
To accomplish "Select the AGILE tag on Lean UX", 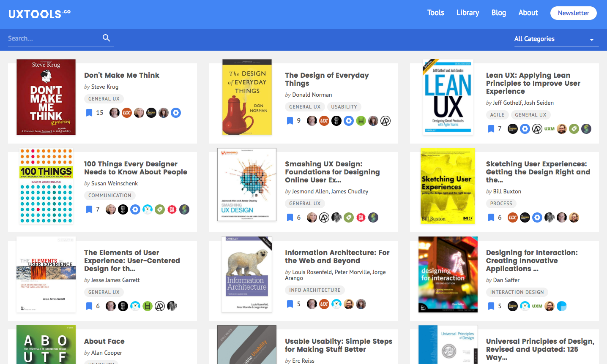I will 497,115.
